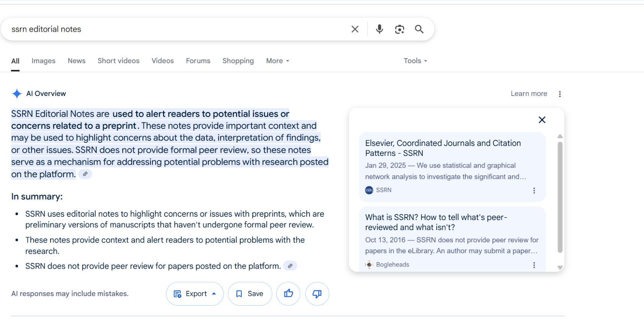Open options for Bogleheads source card

534,265
